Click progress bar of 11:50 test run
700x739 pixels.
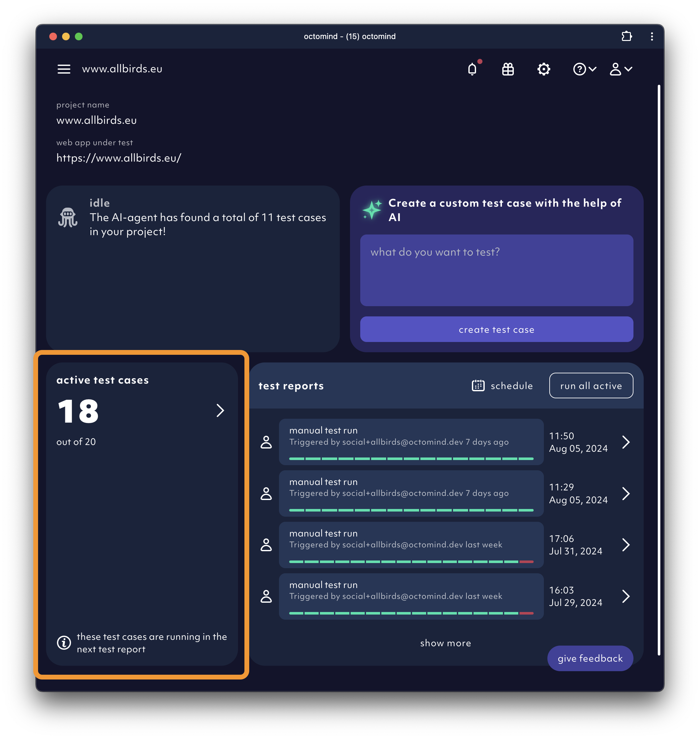(411, 459)
